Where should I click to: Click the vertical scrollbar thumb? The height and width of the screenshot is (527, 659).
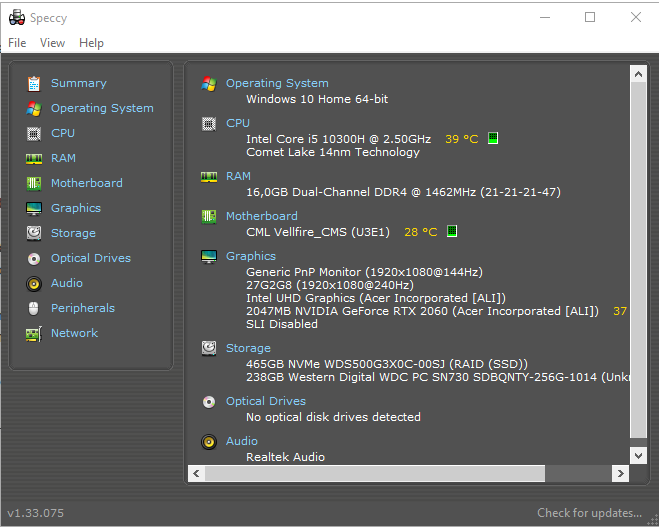pyautogui.click(x=638, y=260)
